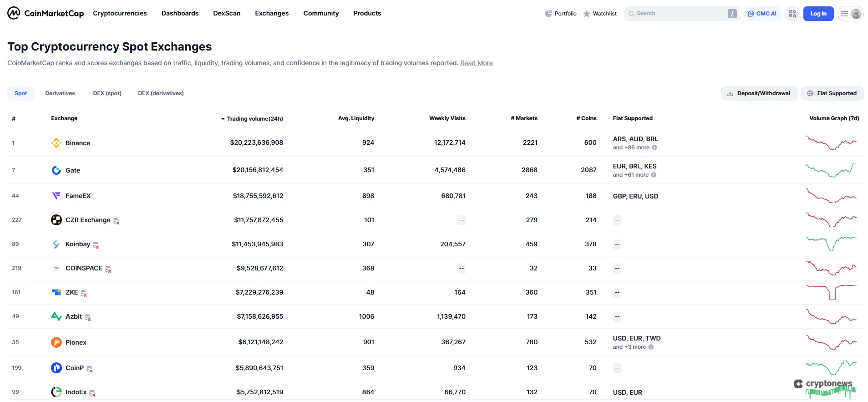
Task: Click the no-reserves icon beside IndoEx
Action: [92, 393]
